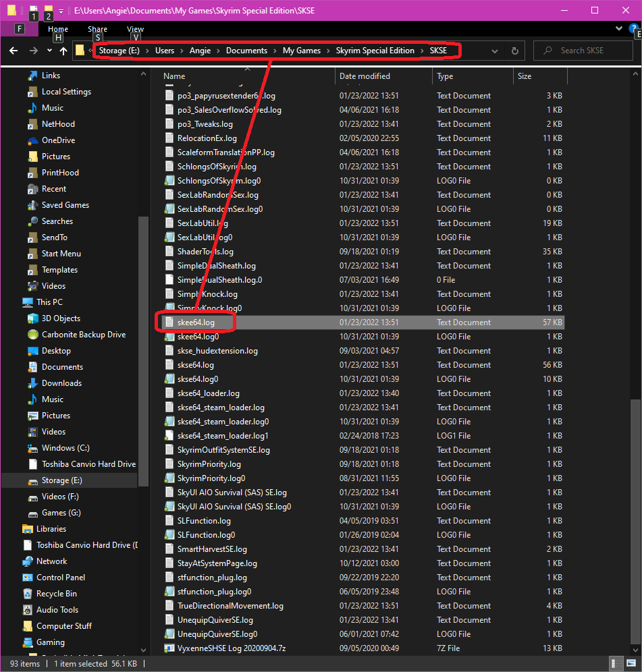Select Toshiba Canvio Hard Drive under This PC
The image size is (642, 672).
coord(88,464)
